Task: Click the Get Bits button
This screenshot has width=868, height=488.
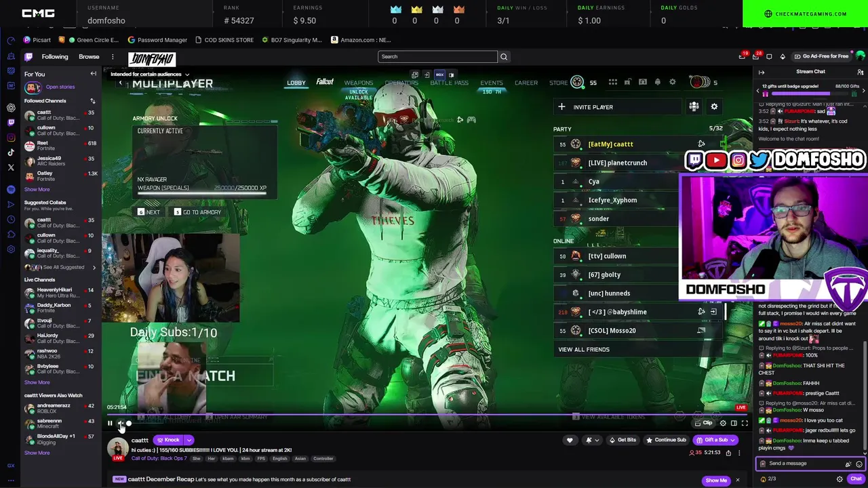Action: (x=623, y=440)
